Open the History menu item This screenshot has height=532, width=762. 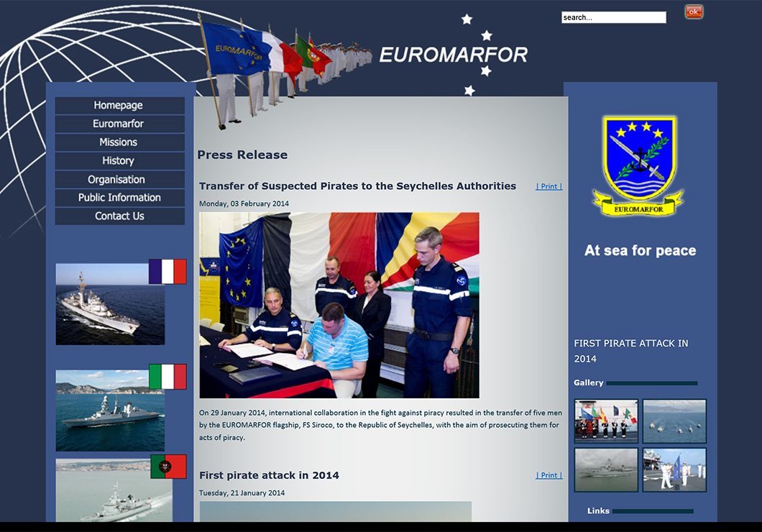coord(119,161)
